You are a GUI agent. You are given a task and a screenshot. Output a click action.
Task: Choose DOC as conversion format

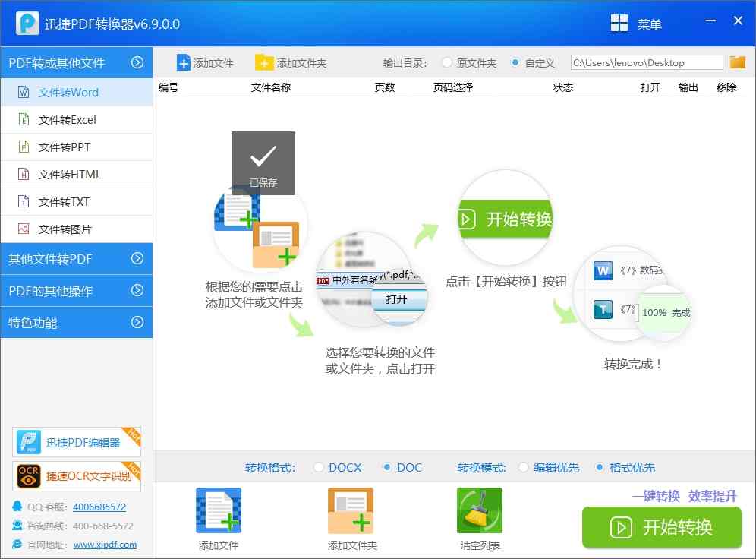click(x=386, y=467)
